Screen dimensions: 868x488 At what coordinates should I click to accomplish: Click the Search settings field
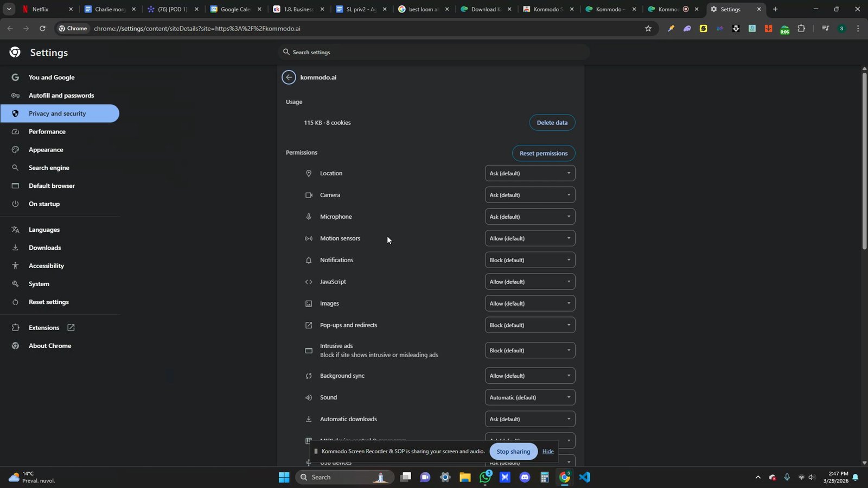pos(434,52)
